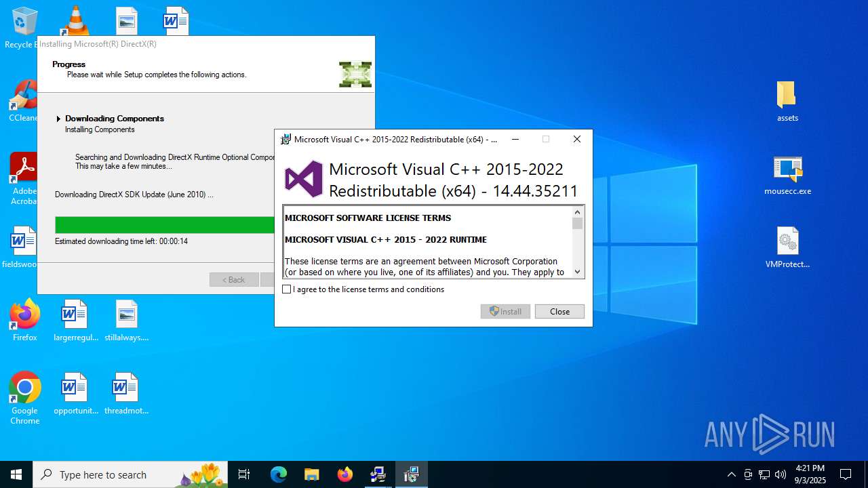Open Task View in the taskbar
Image resolution: width=868 pixels, height=488 pixels.
(244, 474)
